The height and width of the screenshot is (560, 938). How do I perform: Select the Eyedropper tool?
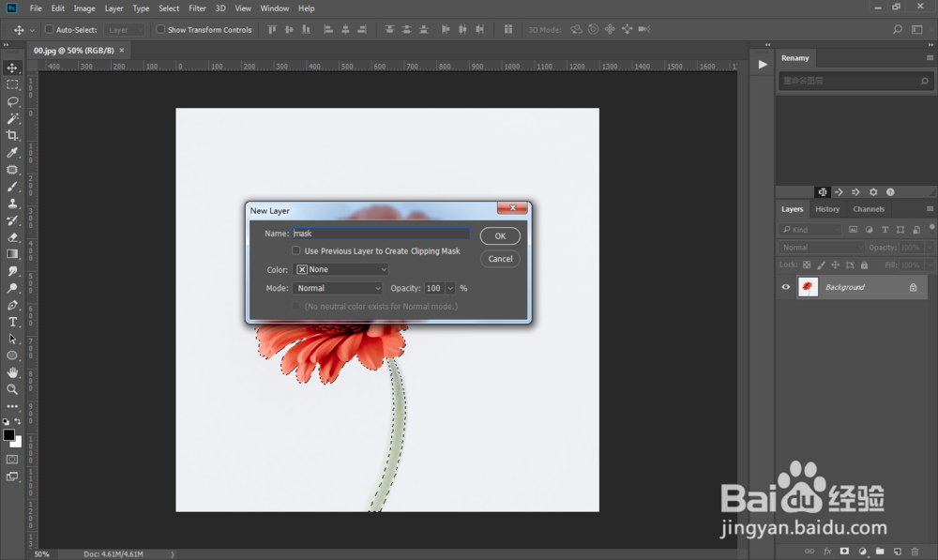click(12, 153)
